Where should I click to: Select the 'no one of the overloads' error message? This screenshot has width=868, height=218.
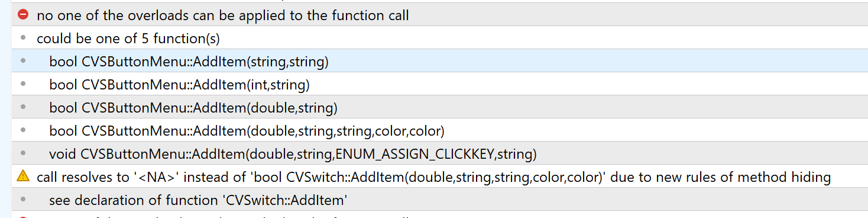tap(440, 15)
